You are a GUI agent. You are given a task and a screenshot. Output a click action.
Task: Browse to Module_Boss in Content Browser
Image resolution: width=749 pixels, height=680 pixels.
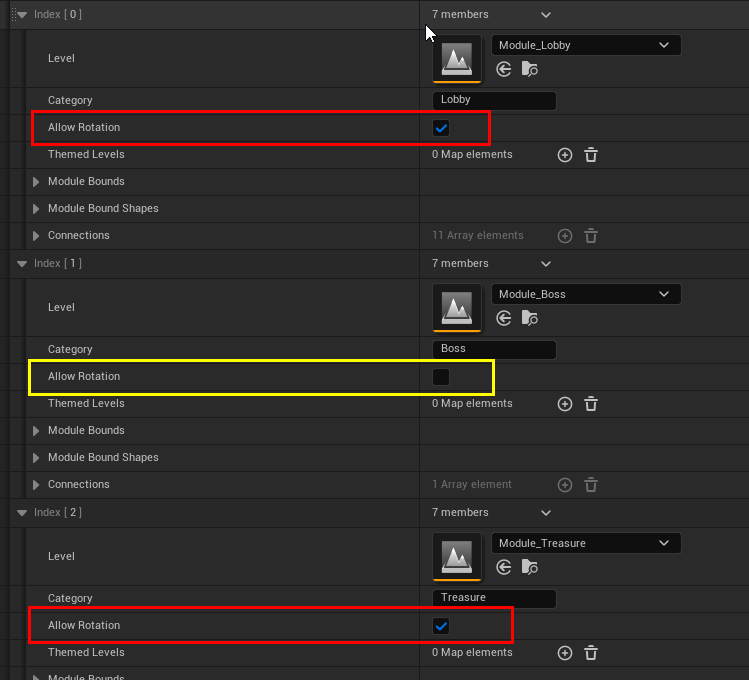530,318
